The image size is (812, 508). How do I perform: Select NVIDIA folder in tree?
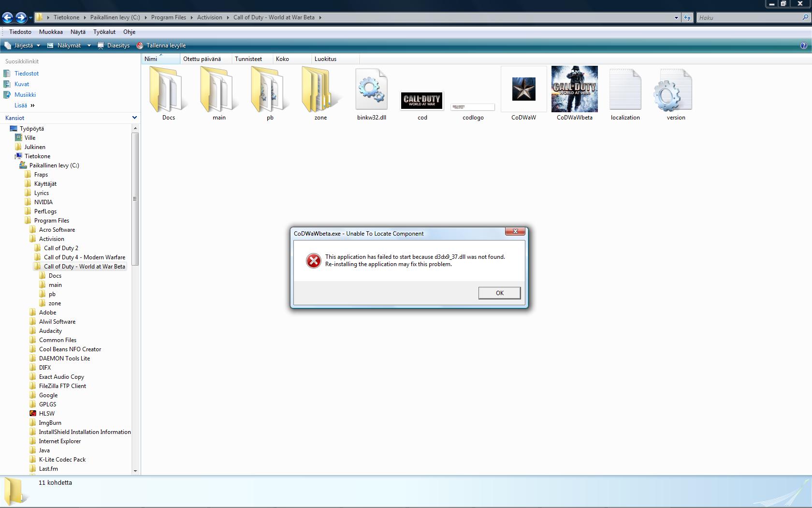(43, 202)
